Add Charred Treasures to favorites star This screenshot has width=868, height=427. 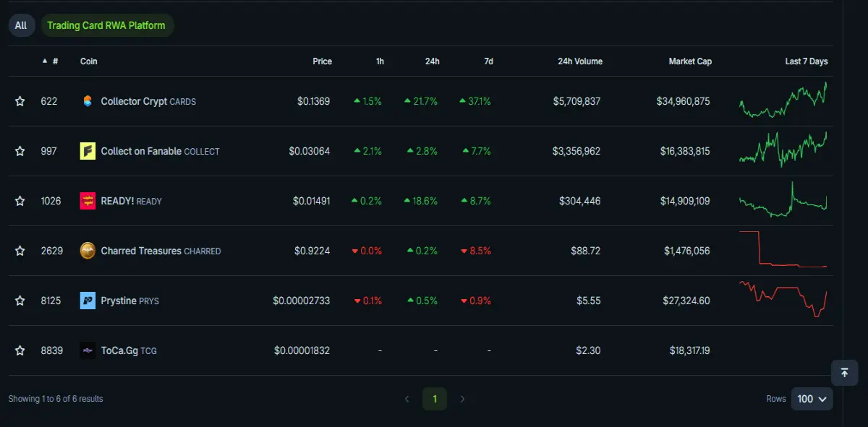click(x=20, y=251)
